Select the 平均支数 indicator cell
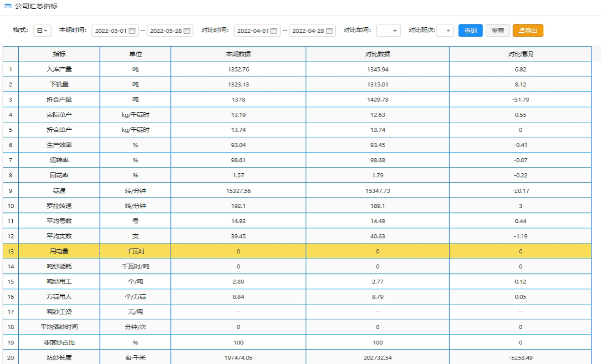601x364 pixels. (60, 236)
